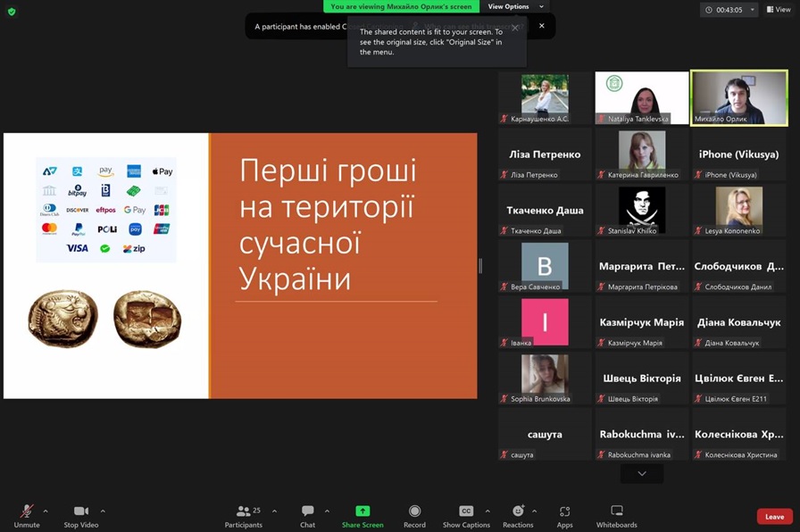
Task: Select Lesya Kononenko participant tile
Action: [x=739, y=210]
